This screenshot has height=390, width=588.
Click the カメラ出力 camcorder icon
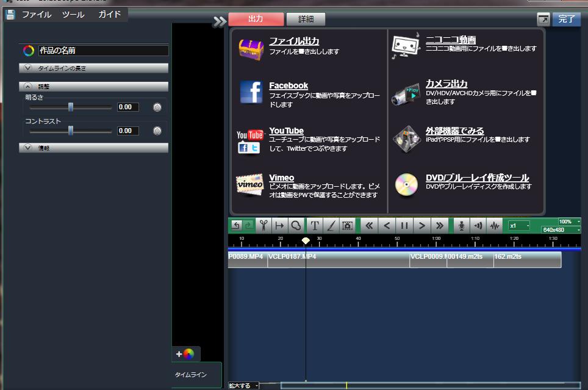[x=406, y=95]
